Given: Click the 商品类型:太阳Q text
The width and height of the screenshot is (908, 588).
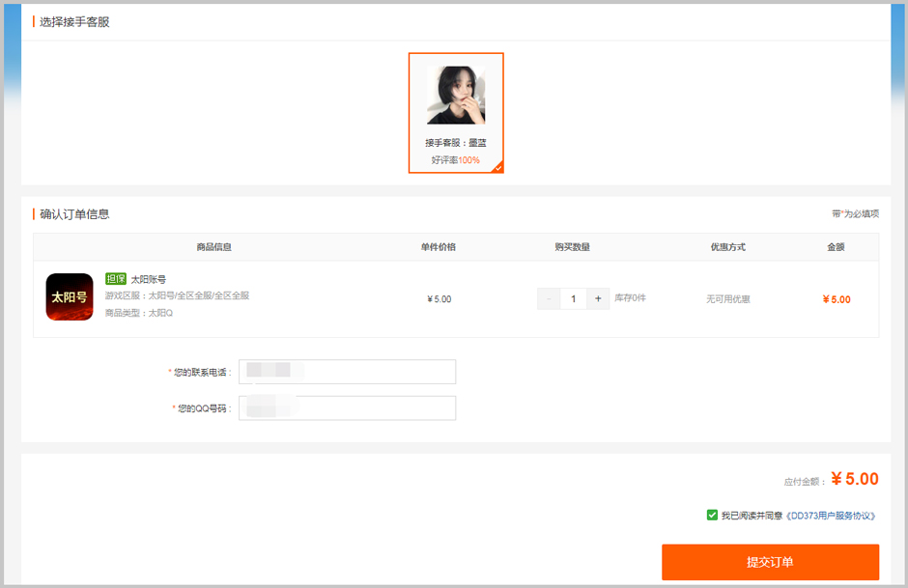Looking at the screenshot, I should coord(139,313).
